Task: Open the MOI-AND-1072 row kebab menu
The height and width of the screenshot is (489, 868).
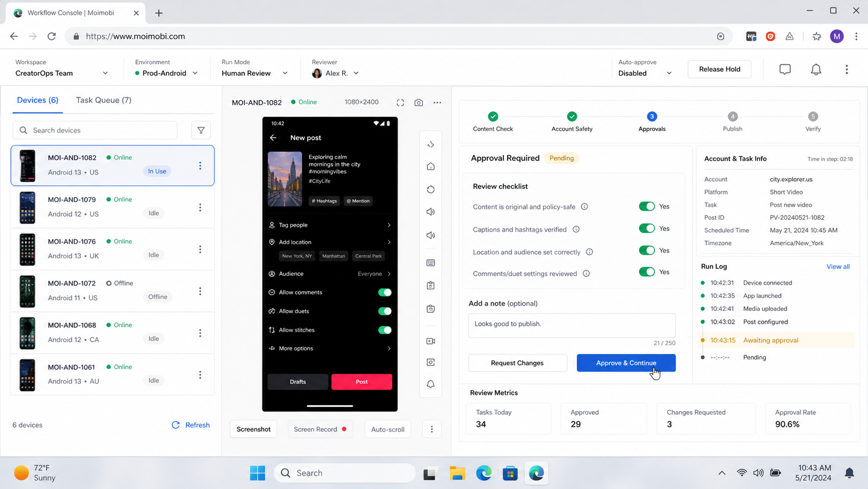Action: (x=200, y=291)
